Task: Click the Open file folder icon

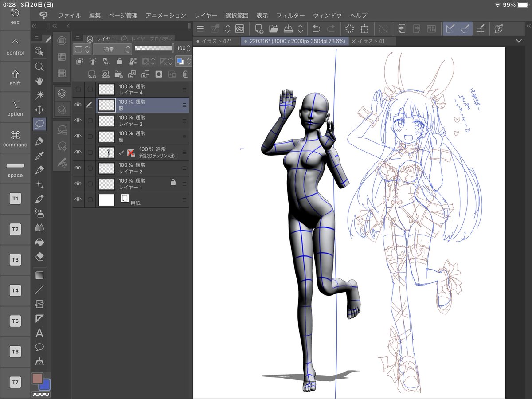Action: (273, 29)
